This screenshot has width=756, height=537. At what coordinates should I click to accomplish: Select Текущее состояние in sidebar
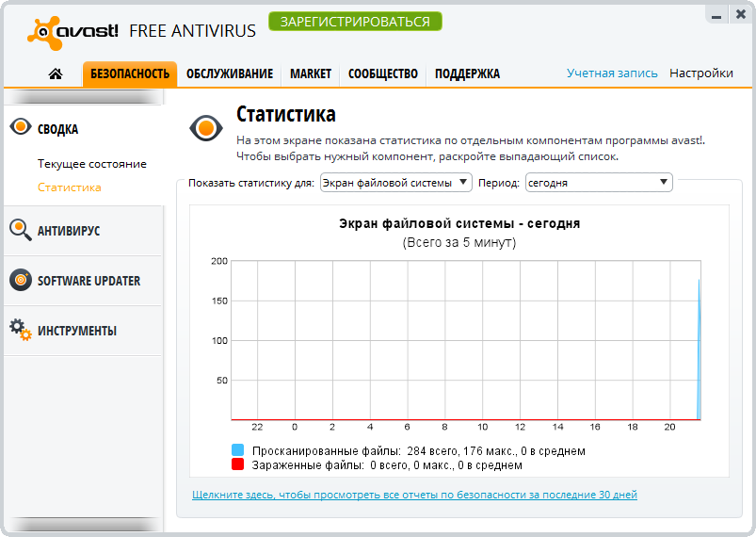coord(92,164)
